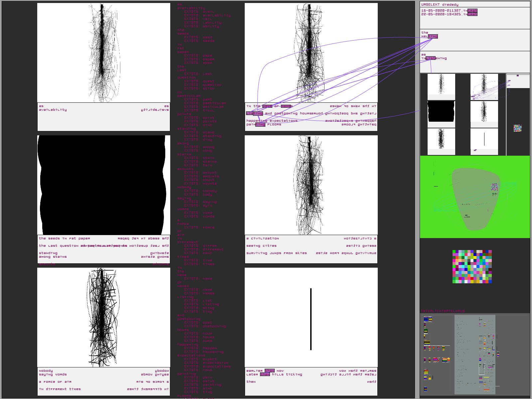The width and height of the screenshot is (532, 399).
Task: Select the highlighted 'than' after 'later'
Action: coord(265,374)
